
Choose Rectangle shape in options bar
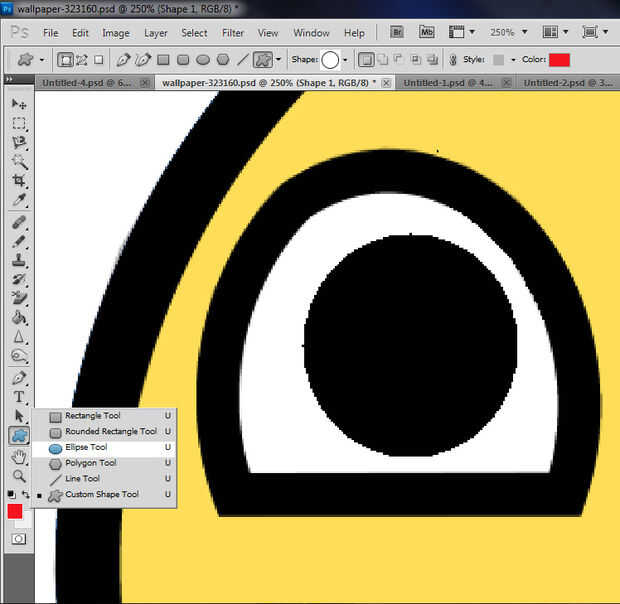pos(163,60)
